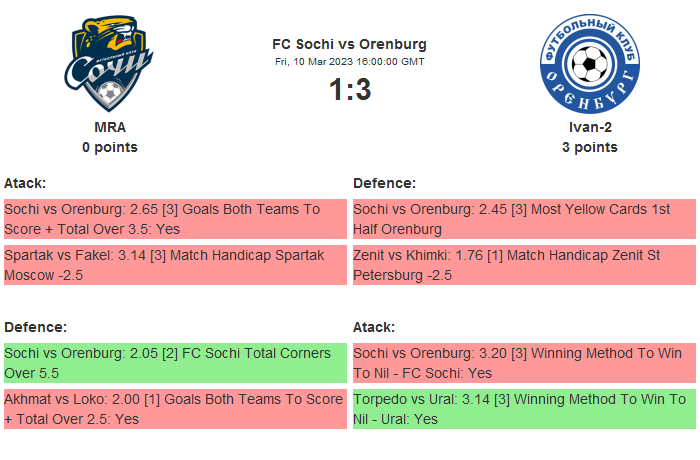Viewport: 700px width, 460px height.
Task: Select the Zenit vs Khimki handicap bet
Action: [x=524, y=265]
